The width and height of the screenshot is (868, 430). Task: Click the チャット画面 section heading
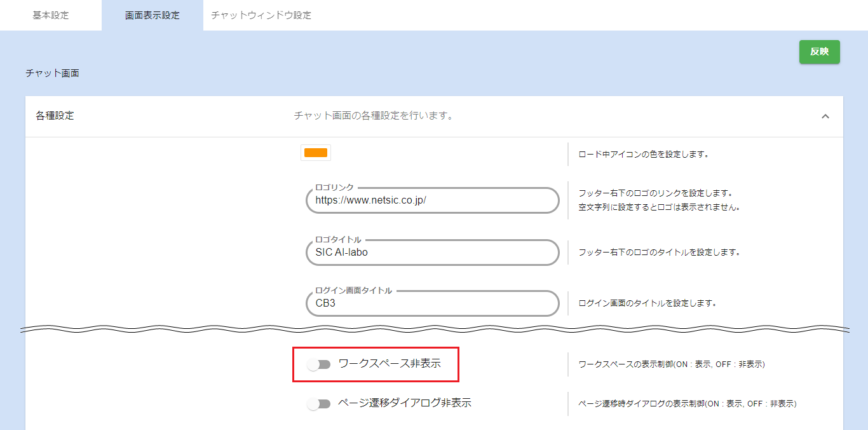pyautogui.click(x=52, y=73)
